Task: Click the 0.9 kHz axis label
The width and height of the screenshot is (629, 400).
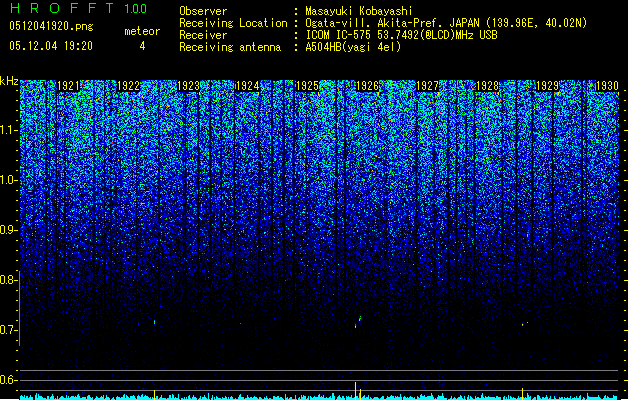Action: tap(9, 230)
